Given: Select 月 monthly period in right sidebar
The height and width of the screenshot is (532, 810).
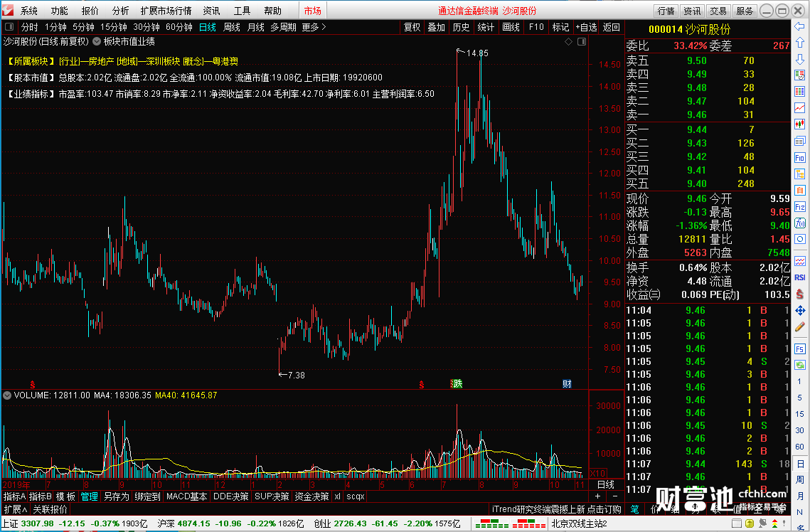Looking at the screenshot, I should click(x=799, y=496).
